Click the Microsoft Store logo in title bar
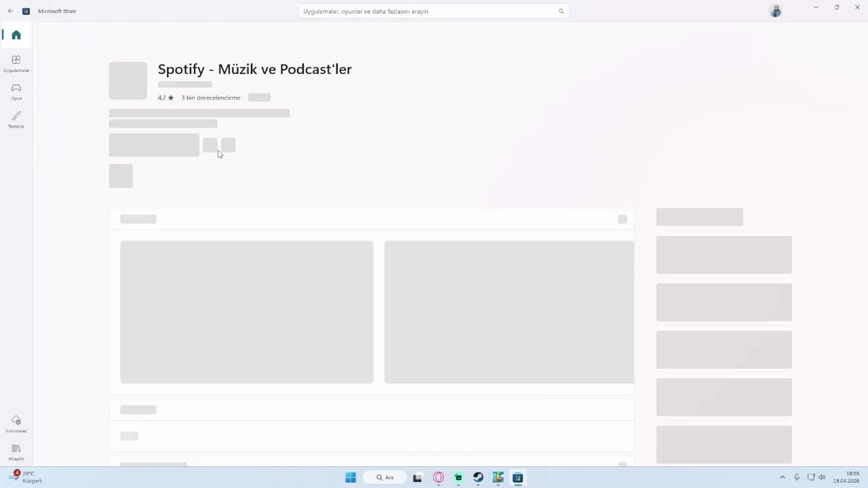 [x=26, y=11]
